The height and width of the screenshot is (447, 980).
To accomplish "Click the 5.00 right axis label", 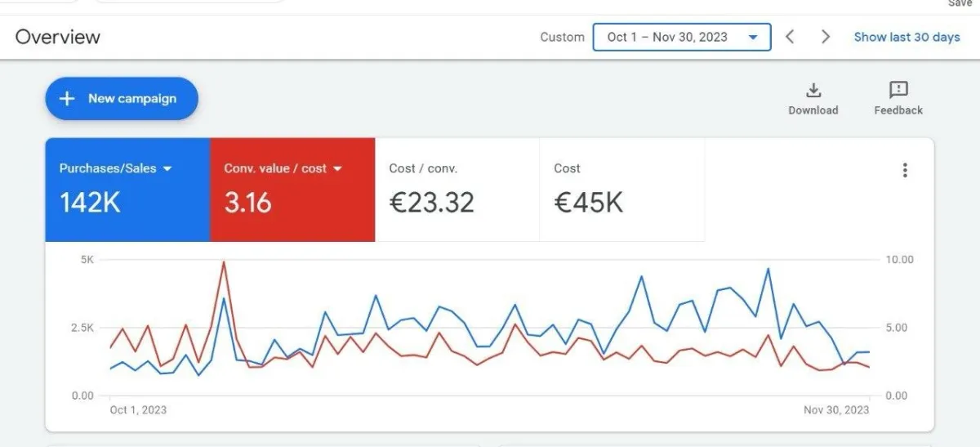I will coord(896,328).
